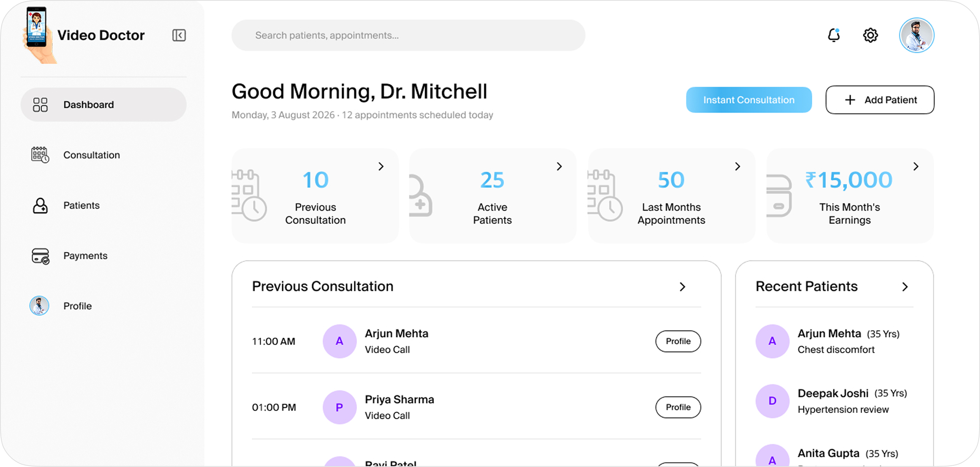Select Arjun Mehta name in Previous Consultation

pyautogui.click(x=397, y=334)
